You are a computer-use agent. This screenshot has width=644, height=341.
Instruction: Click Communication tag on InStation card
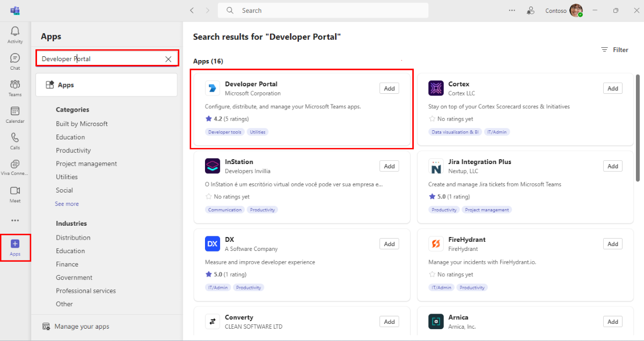[x=225, y=210]
